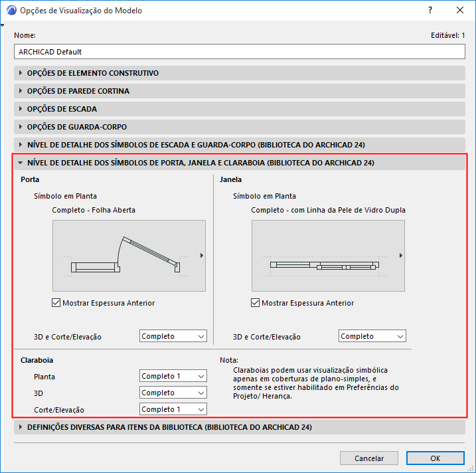Open the help question mark button
This screenshot has height=473, width=476.
430,11
